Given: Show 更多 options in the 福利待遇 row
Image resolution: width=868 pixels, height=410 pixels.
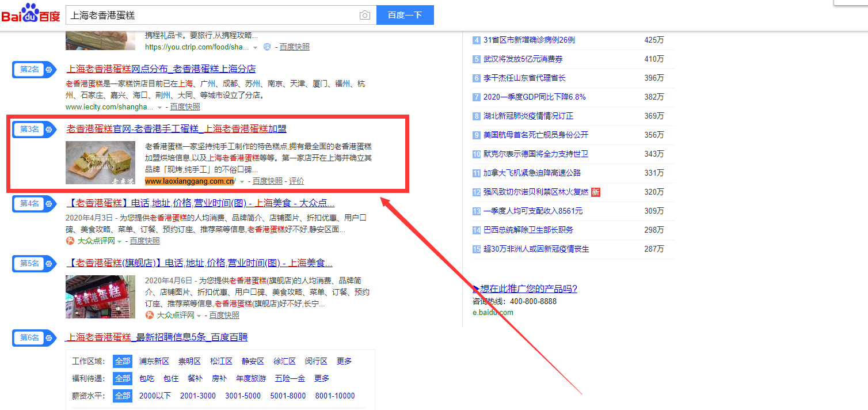Looking at the screenshot, I should point(322,378).
